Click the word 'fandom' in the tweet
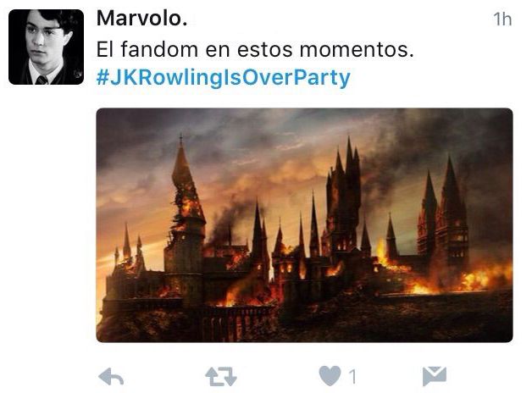The width and height of the screenshot is (532, 393). pos(159,49)
